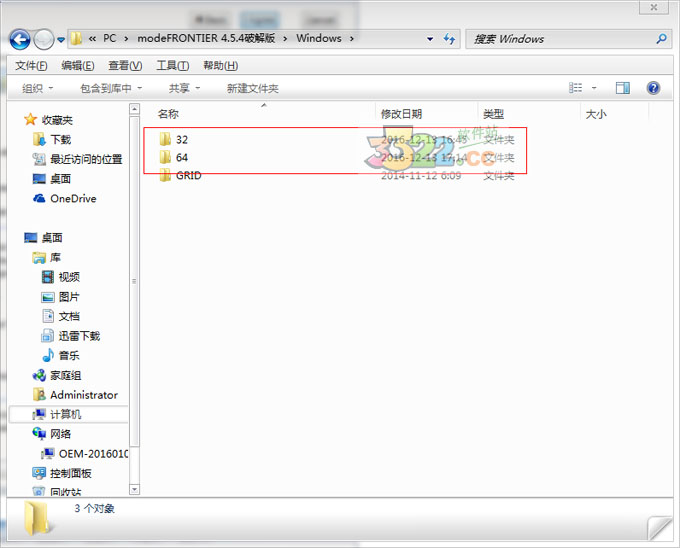Viewport: 680px width, 548px height.
Task: Open the 工具(T) menu
Action: click(x=173, y=65)
